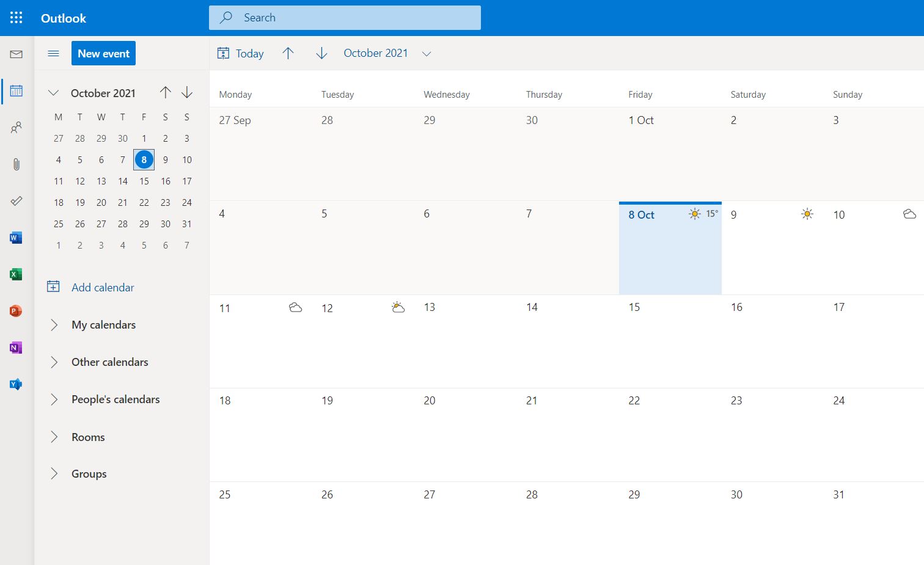
Task: Click the New event button
Action: tap(103, 53)
